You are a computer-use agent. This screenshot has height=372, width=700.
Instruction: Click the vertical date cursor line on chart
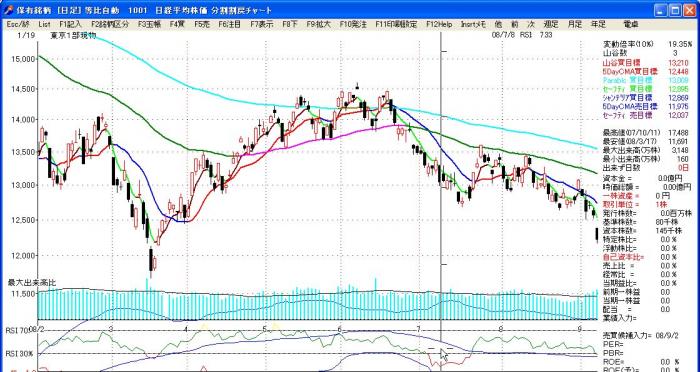pos(441,179)
